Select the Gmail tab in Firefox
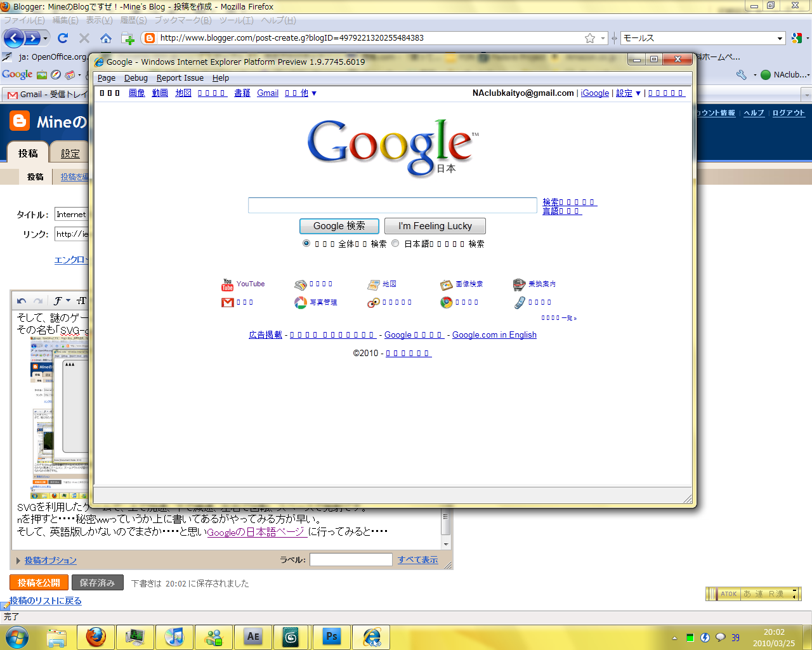The height and width of the screenshot is (650, 812). 46,95
